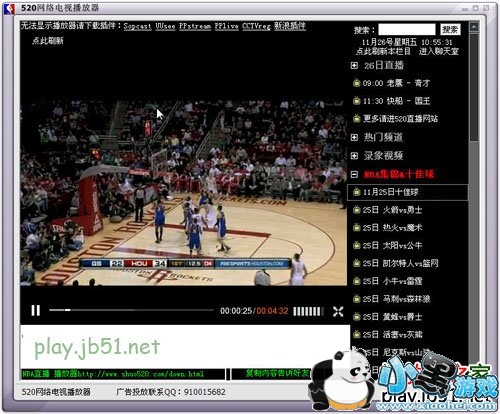
Task: Click the NBA直播 播放器 download banner
Action: (123, 374)
